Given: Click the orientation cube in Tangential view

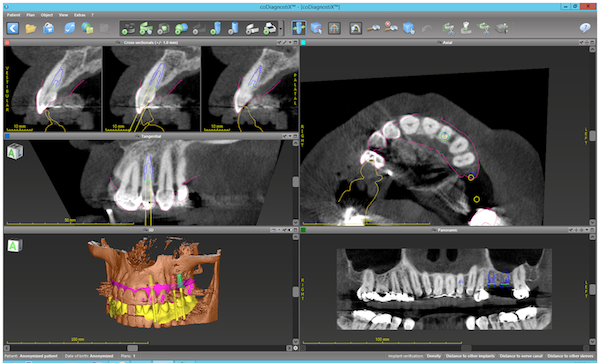Looking at the screenshot, I should pyautogui.click(x=15, y=151).
